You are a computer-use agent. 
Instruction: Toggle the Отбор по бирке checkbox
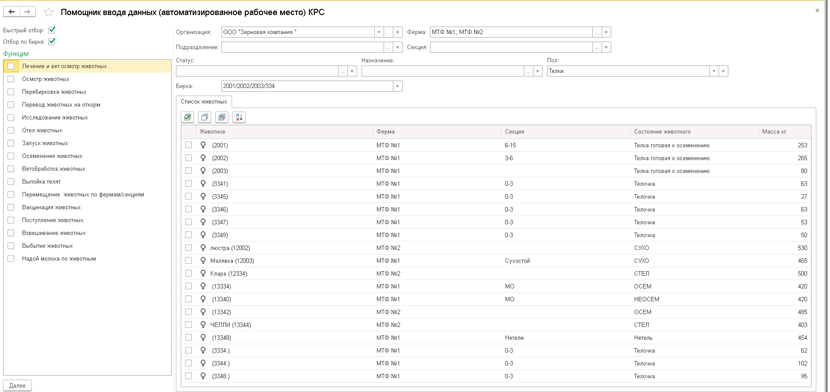coord(51,41)
